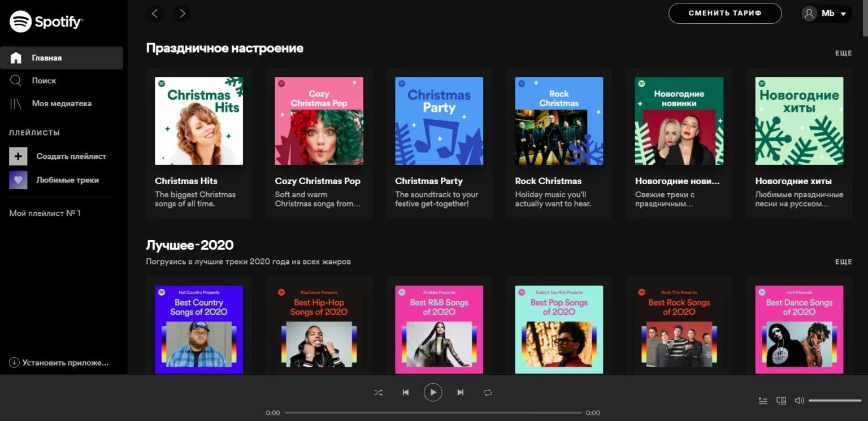The height and width of the screenshot is (421, 868).
Task: Open the Home (Главная) page
Action: 62,58
